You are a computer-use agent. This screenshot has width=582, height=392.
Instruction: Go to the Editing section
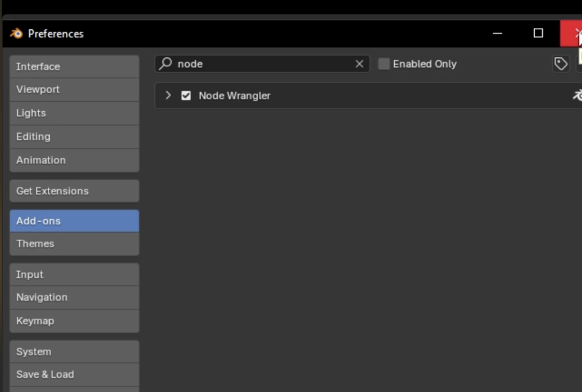click(x=74, y=137)
